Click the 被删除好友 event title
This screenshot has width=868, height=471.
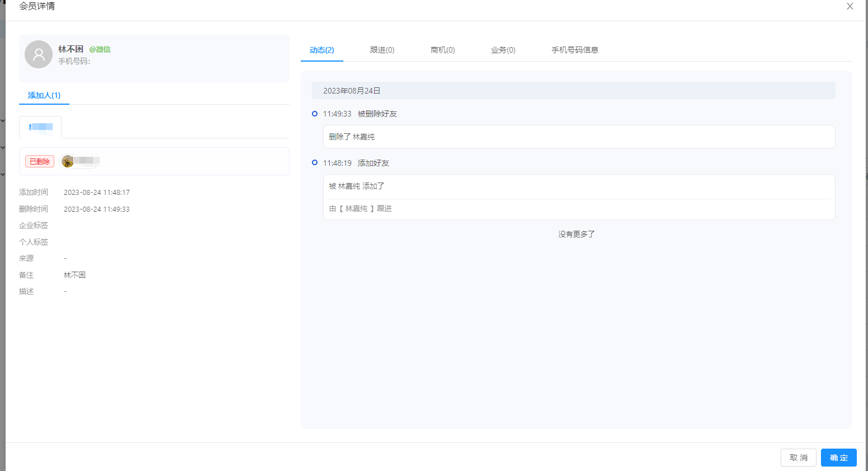coord(377,114)
